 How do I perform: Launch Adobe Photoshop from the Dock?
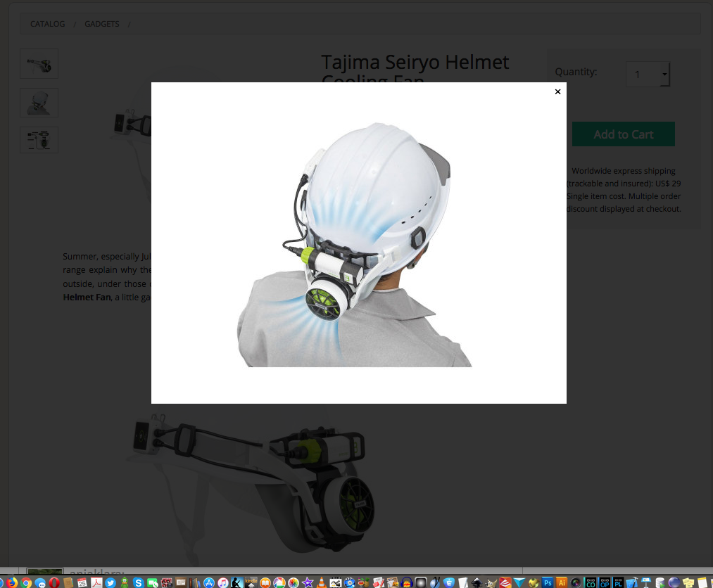click(548, 582)
